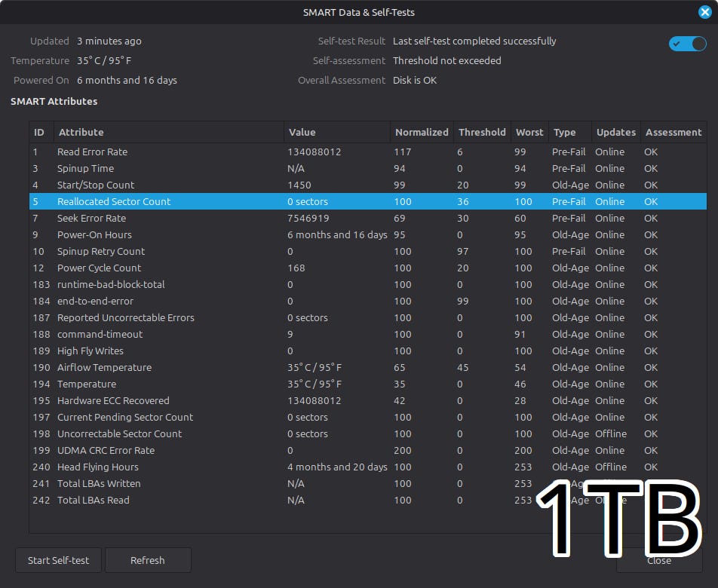Sort by the Updates column header
This screenshot has width=718, height=588.
tap(616, 132)
